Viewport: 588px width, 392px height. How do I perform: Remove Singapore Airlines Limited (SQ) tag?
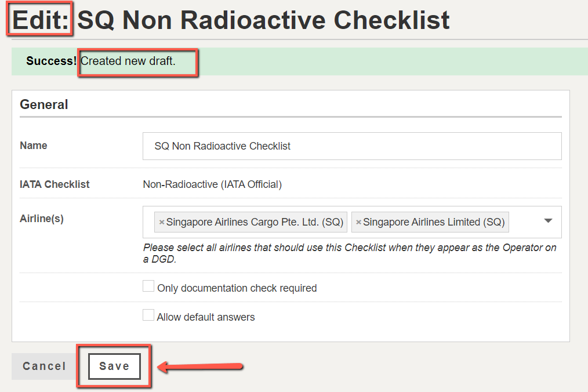tap(358, 222)
